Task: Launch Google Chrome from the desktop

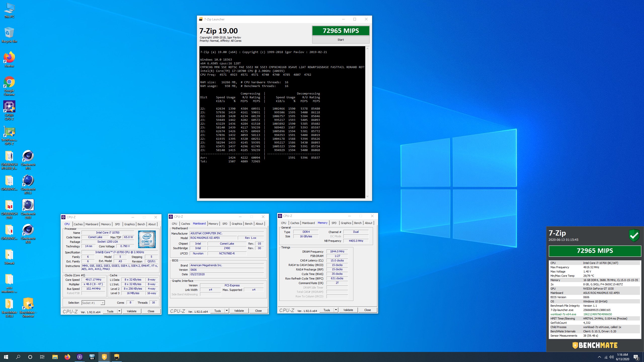Action: [x=9, y=86]
